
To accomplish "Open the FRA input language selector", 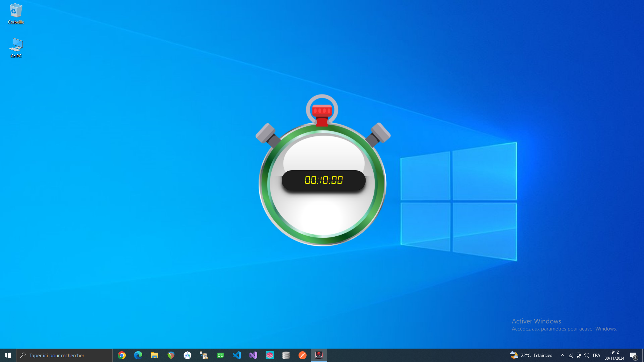I will click(x=596, y=355).
